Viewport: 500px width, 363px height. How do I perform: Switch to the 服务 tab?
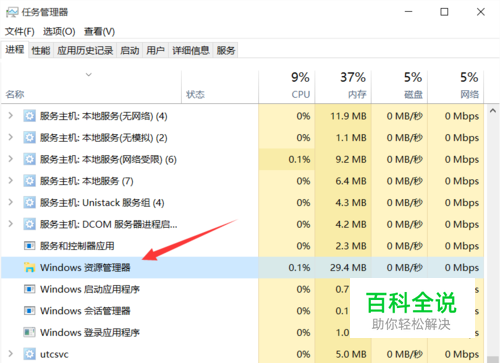pos(226,51)
